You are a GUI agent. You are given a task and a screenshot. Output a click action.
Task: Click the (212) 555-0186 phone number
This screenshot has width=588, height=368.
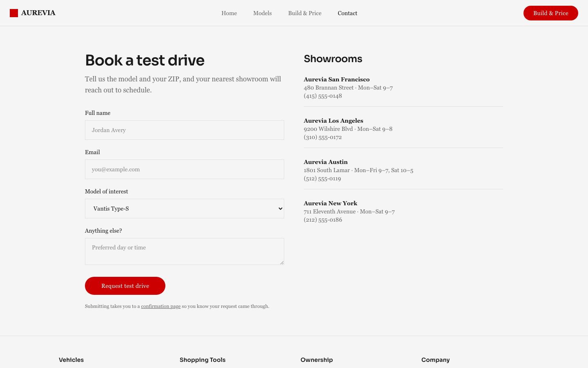323,220
